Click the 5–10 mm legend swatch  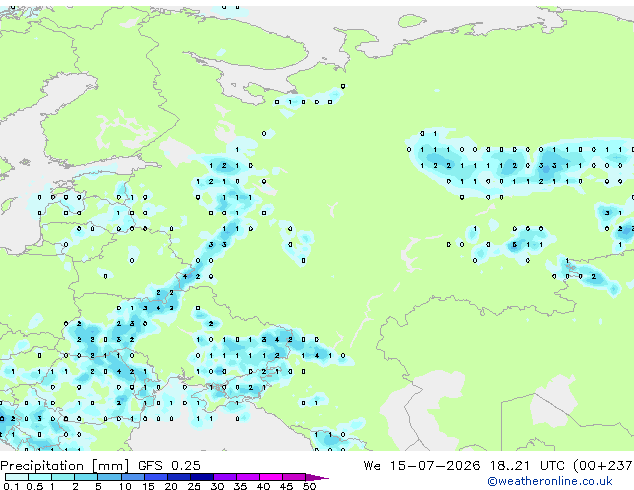pyautogui.click(x=109, y=477)
